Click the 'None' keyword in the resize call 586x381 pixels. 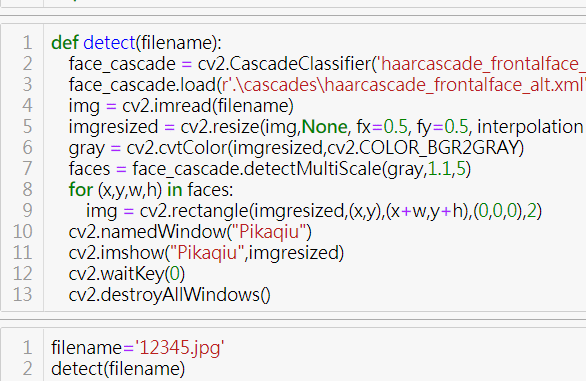[x=324, y=127]
